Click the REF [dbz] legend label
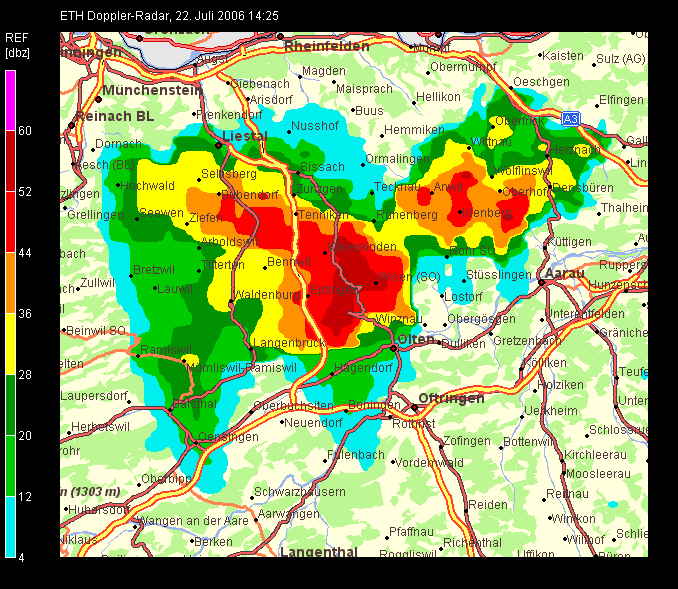The width and height of the screenshot is (678, 589). (17, 46)
